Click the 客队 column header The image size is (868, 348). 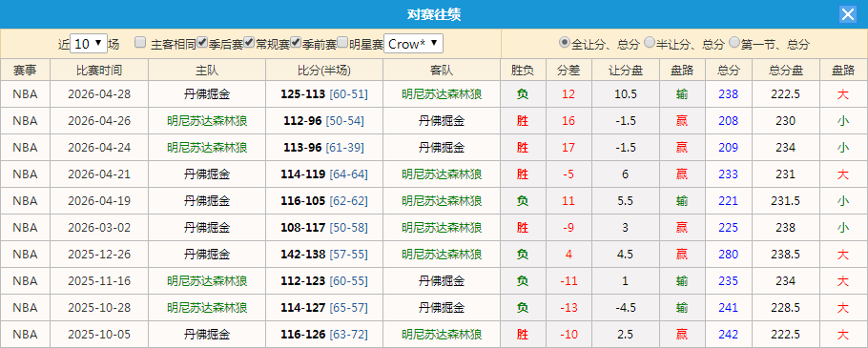(442, 71)
